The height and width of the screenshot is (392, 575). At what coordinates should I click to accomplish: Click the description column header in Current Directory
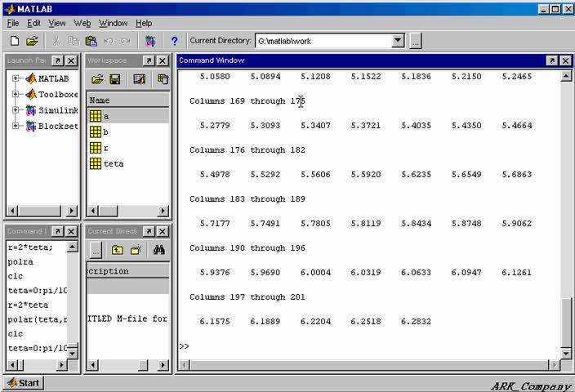tap(127, 270)
